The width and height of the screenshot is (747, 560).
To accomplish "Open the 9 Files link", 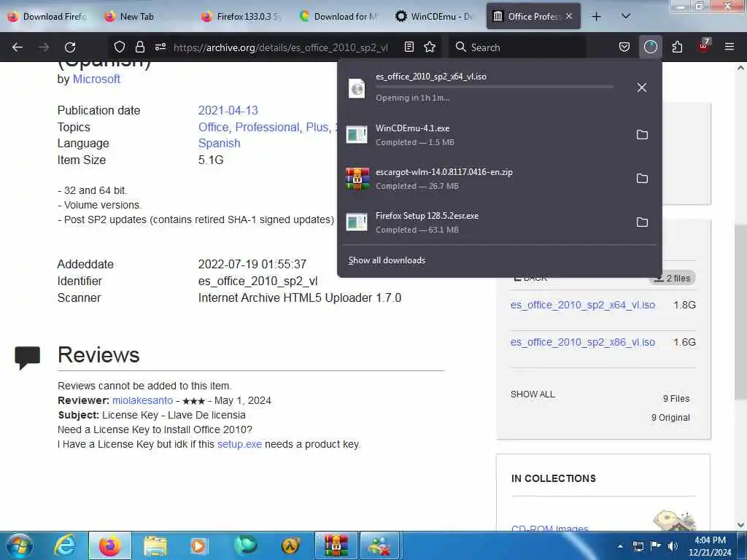I will 676,399.
